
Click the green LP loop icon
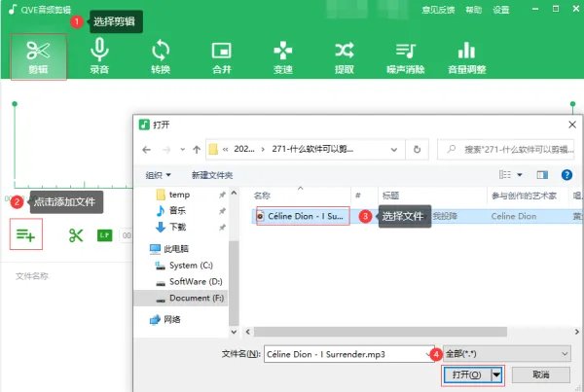click(105, 235)
